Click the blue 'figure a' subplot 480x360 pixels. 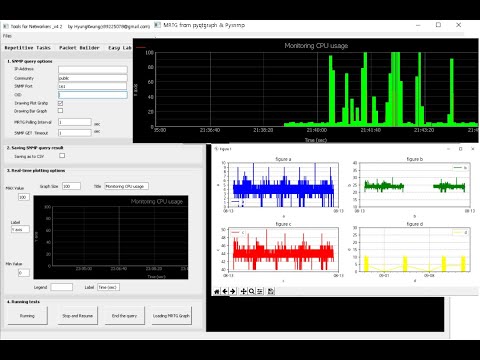point(283,185)
